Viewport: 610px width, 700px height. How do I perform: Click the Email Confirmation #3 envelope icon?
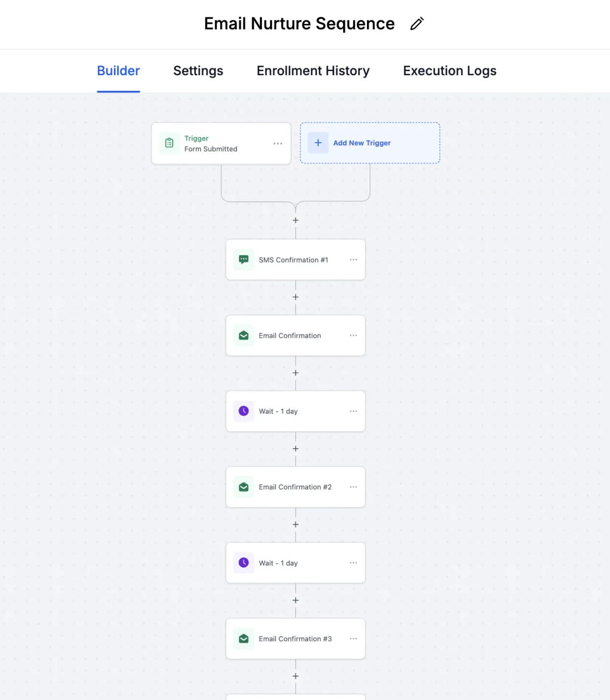(x=244, y=639)
